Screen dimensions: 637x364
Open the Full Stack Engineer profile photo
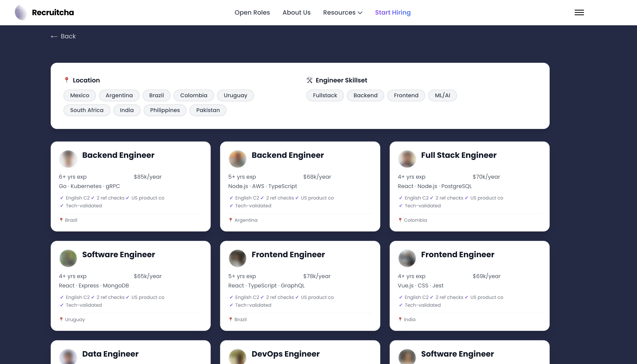click(x=407, y=159)
